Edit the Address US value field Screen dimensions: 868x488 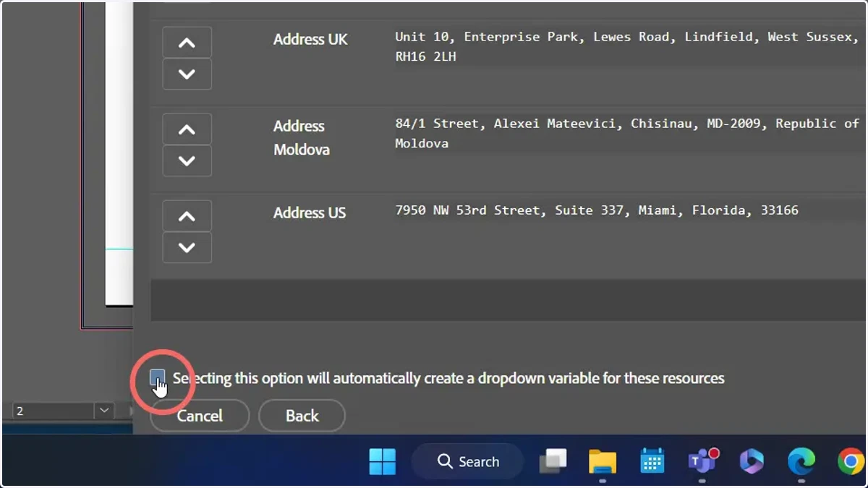tap(629, 210)
